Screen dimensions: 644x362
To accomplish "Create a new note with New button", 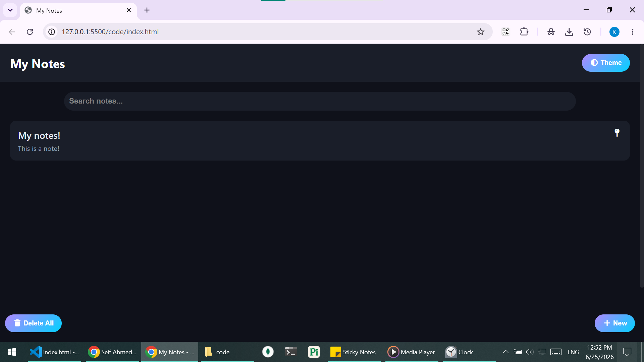I will (615, 323).
